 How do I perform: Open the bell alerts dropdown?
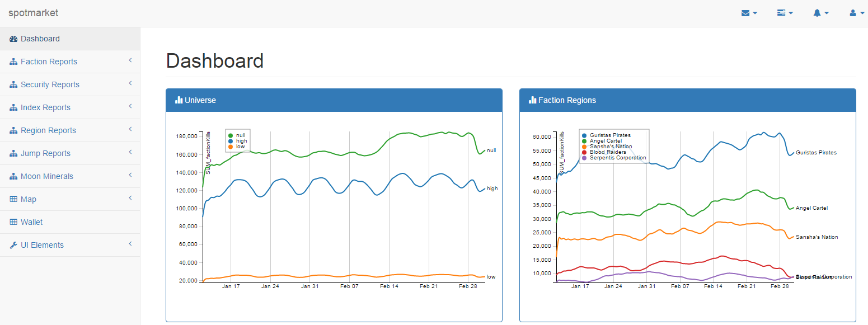point(820,13)
